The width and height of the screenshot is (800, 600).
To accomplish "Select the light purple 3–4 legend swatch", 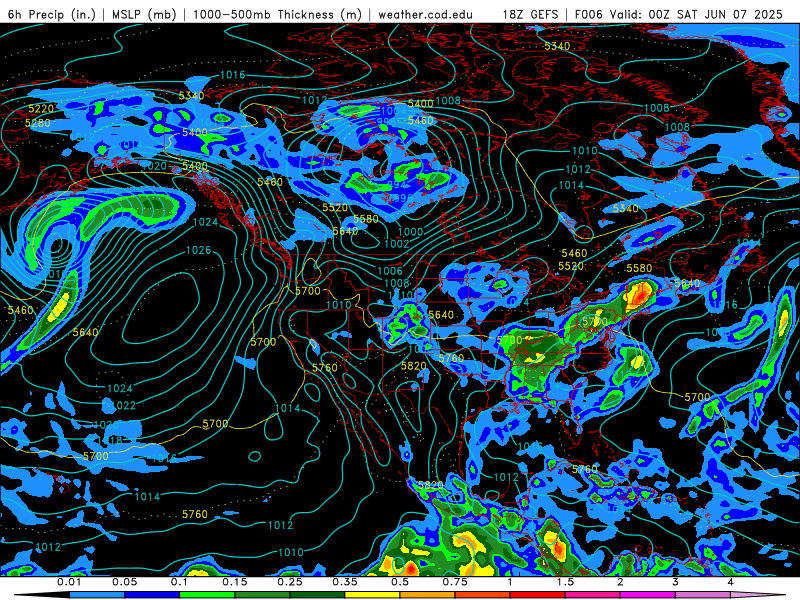I will [703, 595].
